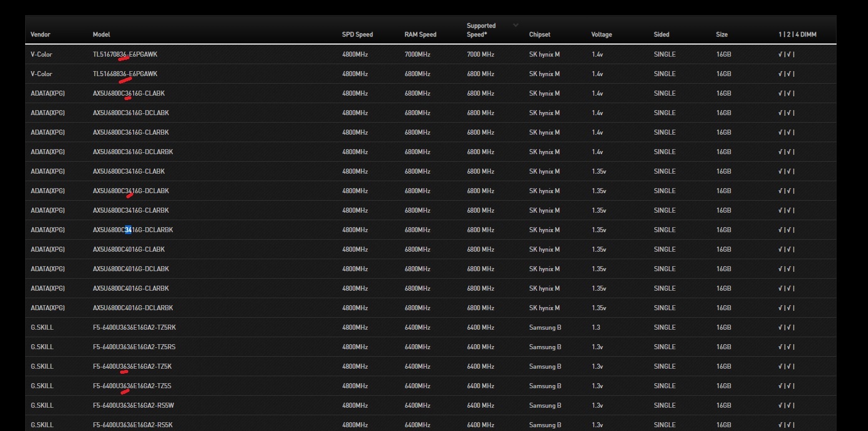Click SINGLE in AX5U6800C3616G-DCLABK row

pos(664,113)
